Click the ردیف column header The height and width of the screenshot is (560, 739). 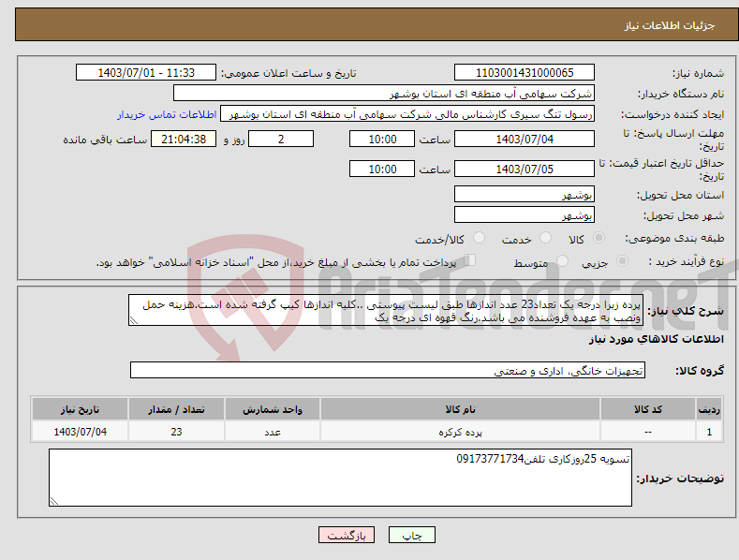tap(709, 409)
